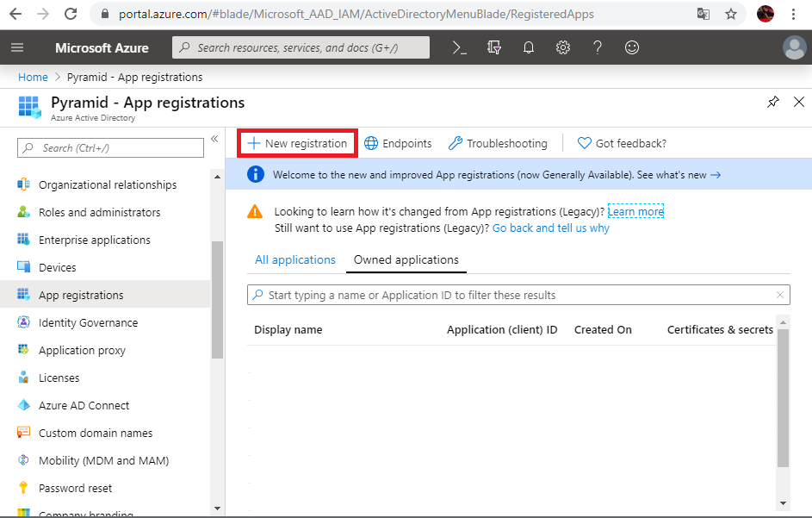The height and width of the screenshot is (518, 812).
Task: Click sidebar scroll down arrow
Action: (218, 509)
